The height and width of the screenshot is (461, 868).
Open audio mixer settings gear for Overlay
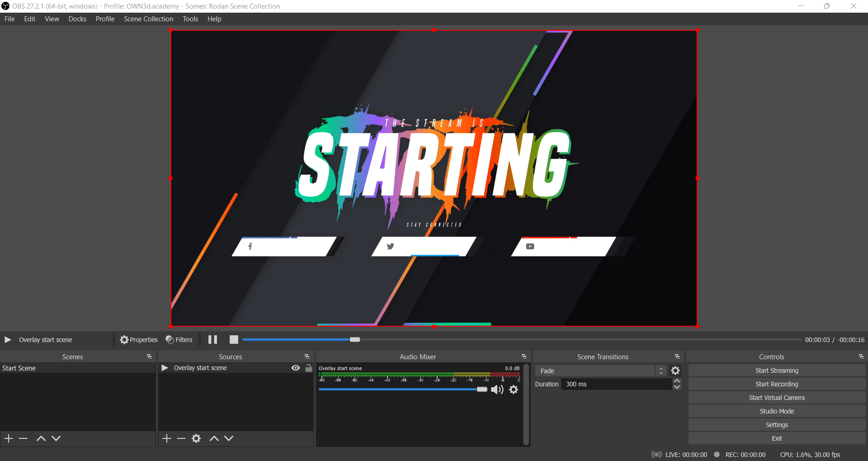[514, 390]
